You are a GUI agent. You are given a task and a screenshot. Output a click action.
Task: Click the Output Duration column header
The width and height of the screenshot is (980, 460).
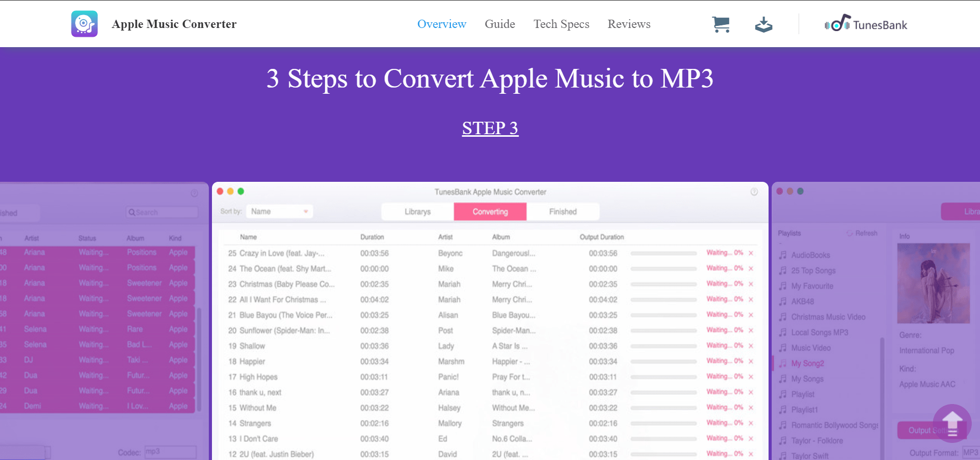pyautogui.click(x=602, y=237)
